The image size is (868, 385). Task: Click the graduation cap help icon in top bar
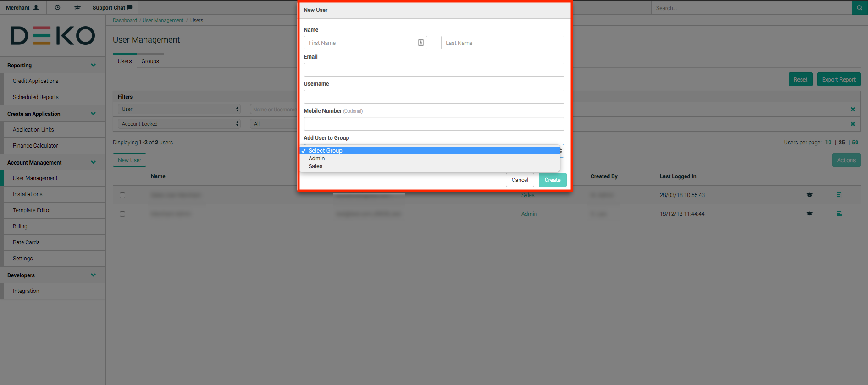pyautogui.click(x=77, y=7)
